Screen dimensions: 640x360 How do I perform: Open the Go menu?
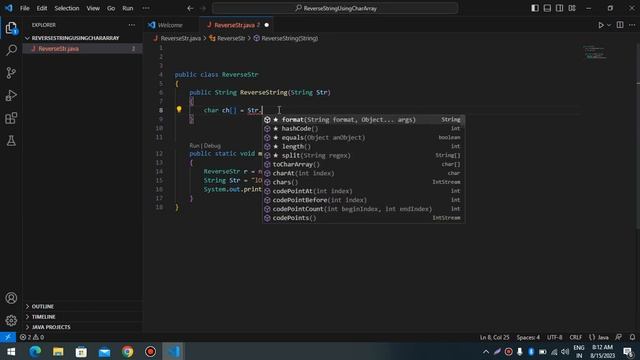tap(111, 8)
